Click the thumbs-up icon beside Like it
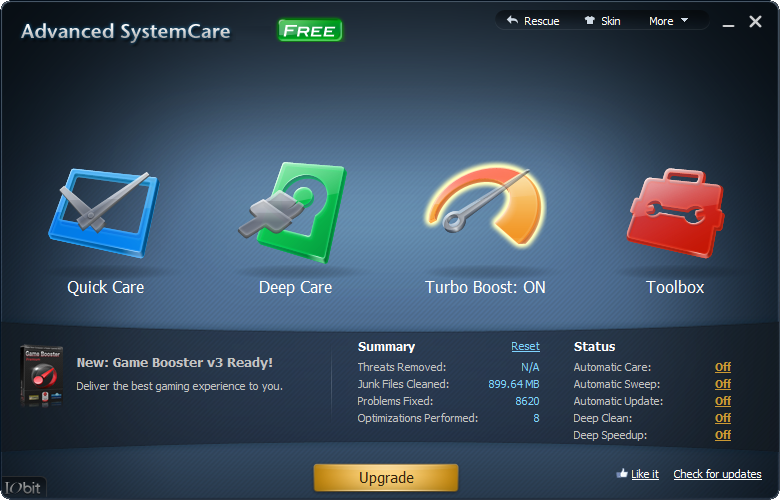The image size is (780, 500). pos(622,474)
